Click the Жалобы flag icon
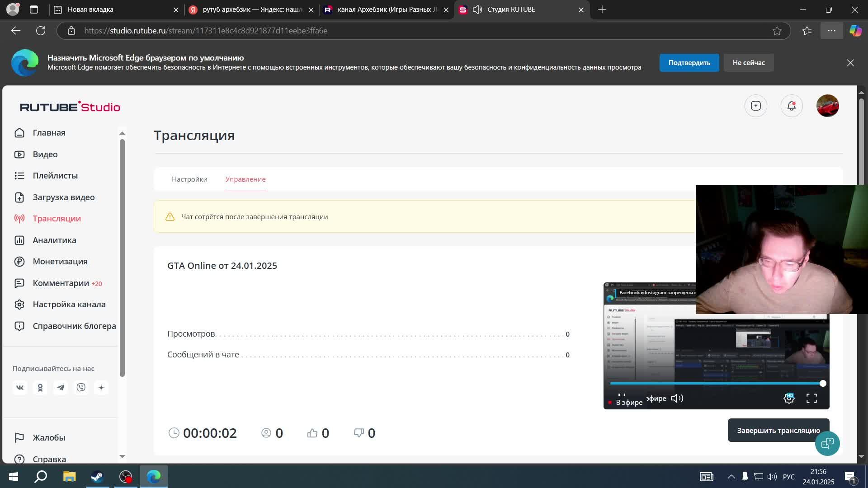 click(19, 438)
